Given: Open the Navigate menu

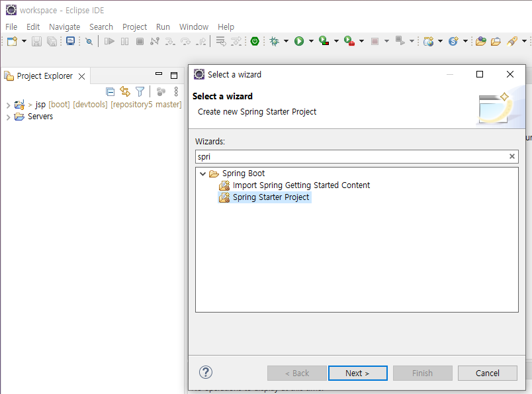Looking at the screenshot, I should tap(64, 27).
